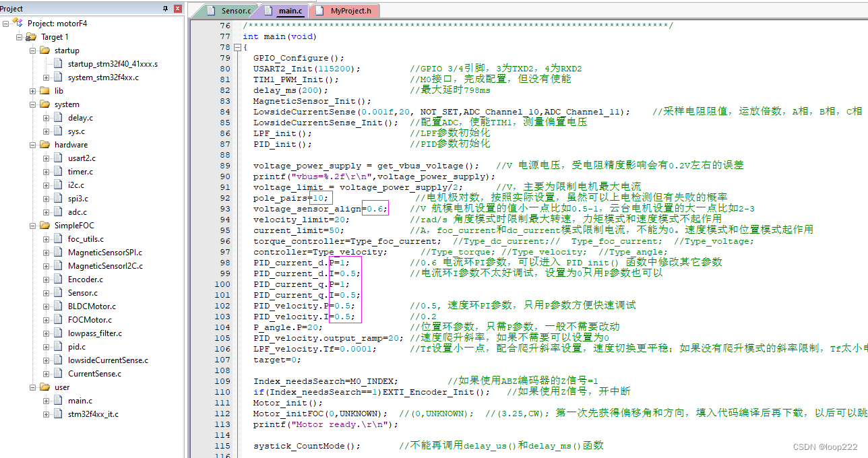
Task: Collapse the system group
Action: 33,104
